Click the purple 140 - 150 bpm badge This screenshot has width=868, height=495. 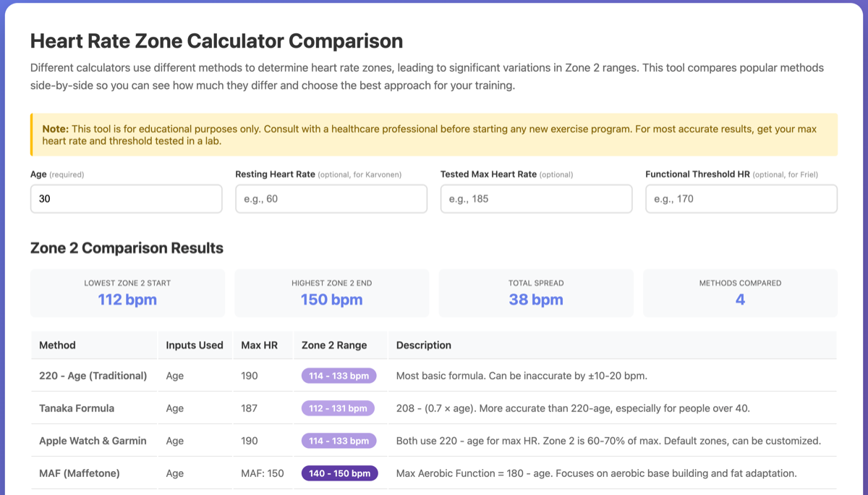click(x=339, y=473)
